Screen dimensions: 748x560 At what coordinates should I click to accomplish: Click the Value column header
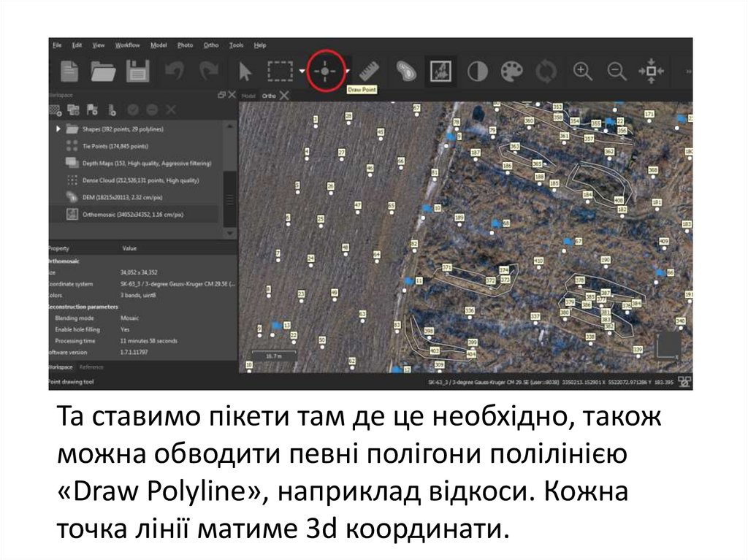click(129, 248)
